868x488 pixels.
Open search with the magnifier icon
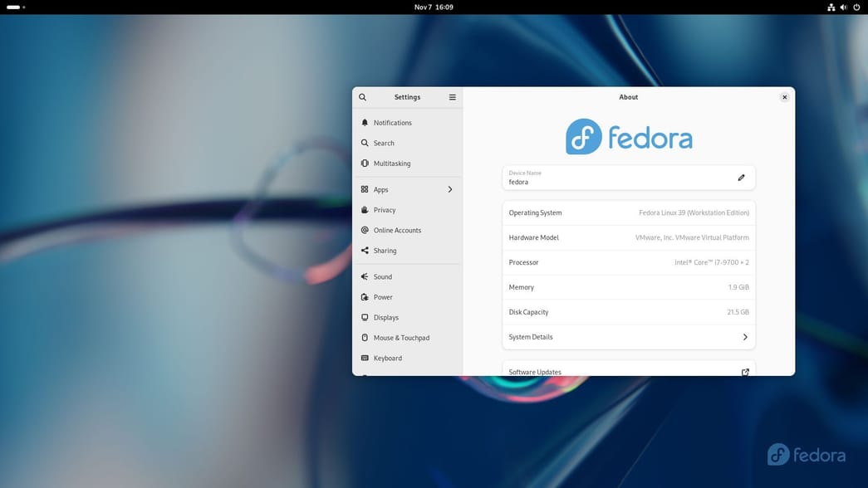362,96
